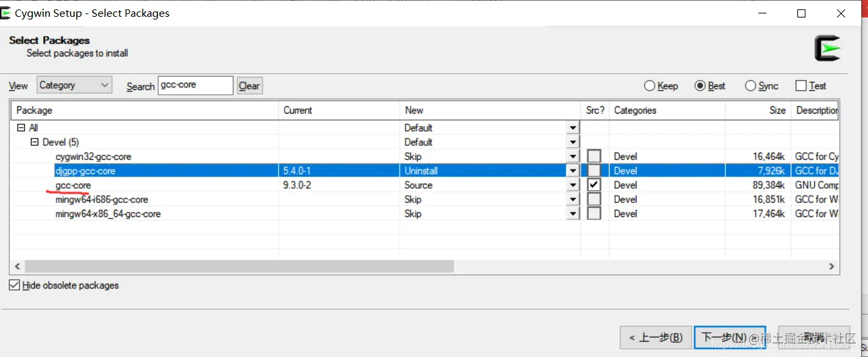The image size is (868, 357).
Task: Click the 9.3.0-2 current version cell
Action: pyautogui.click(x=297, y=185)
